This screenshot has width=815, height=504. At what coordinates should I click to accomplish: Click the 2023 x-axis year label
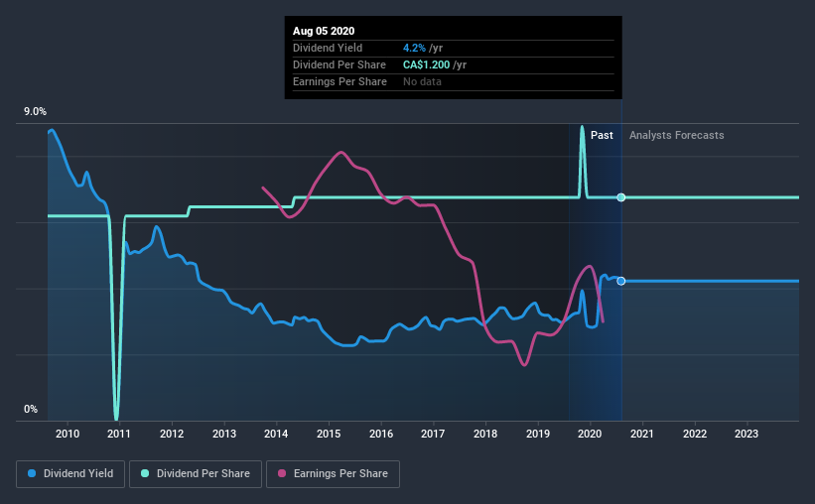tap(747, 434)
